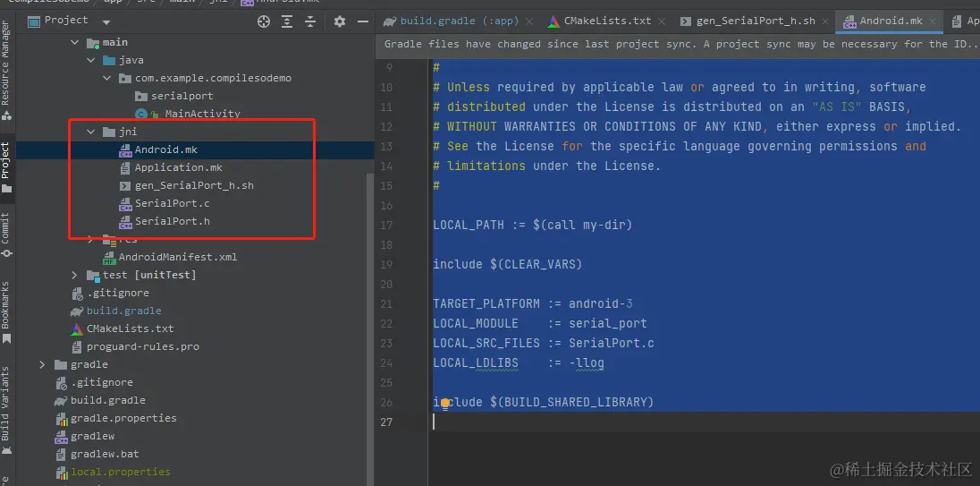The image size is (980, 486).
Task: Click line number 17 in gutter
Action: (385, 226)
